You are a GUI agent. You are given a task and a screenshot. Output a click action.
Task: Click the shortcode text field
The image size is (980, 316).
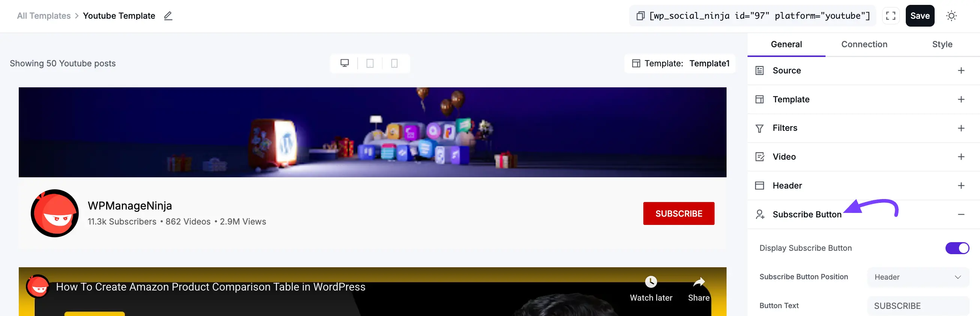759,16
